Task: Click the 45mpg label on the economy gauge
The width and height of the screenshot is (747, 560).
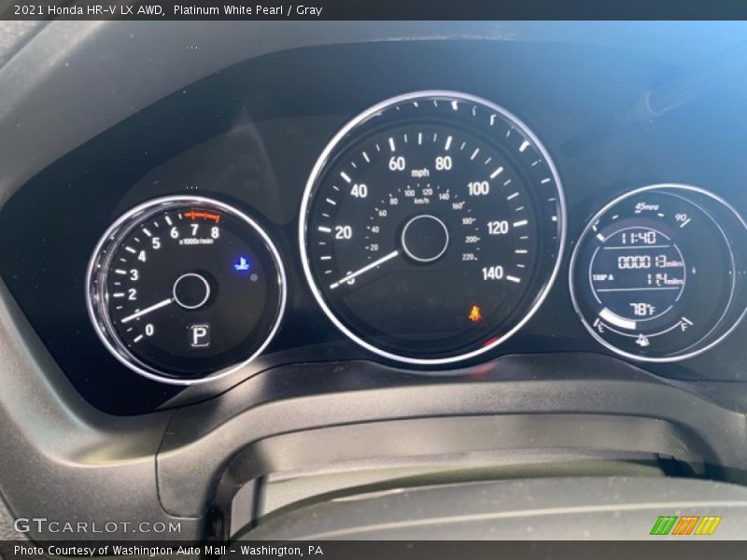Action: 646,207
